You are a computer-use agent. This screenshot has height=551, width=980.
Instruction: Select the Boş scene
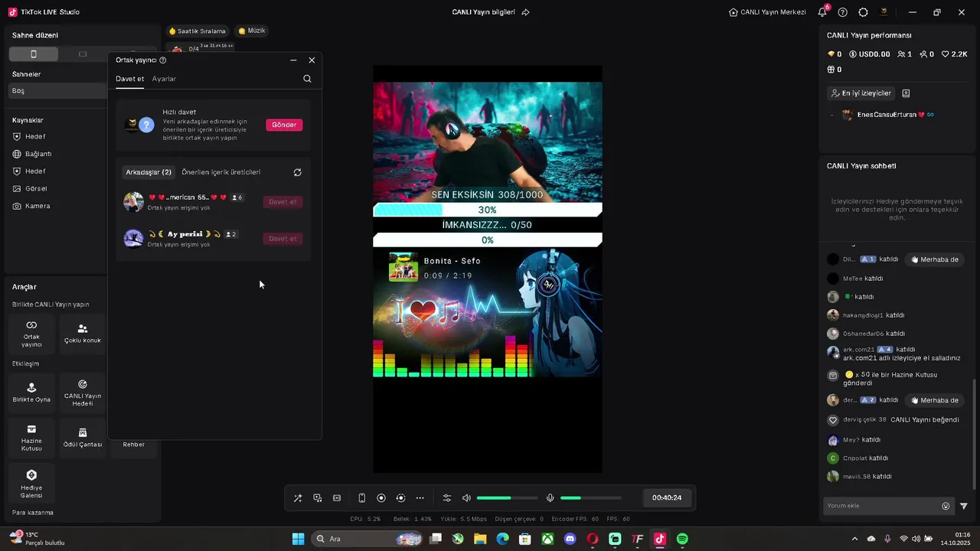(58, 90)
